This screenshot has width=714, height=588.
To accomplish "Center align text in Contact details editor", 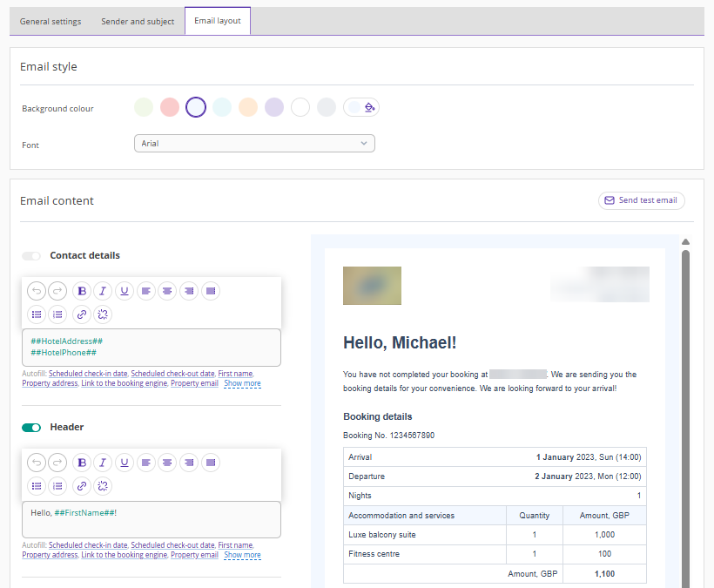I will (x=167, y=291).
